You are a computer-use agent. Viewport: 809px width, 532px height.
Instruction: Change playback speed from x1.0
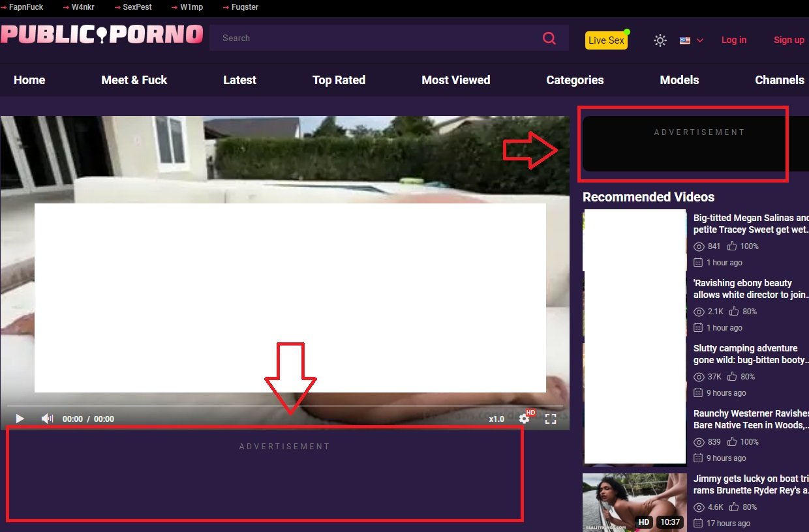point(496,419)
